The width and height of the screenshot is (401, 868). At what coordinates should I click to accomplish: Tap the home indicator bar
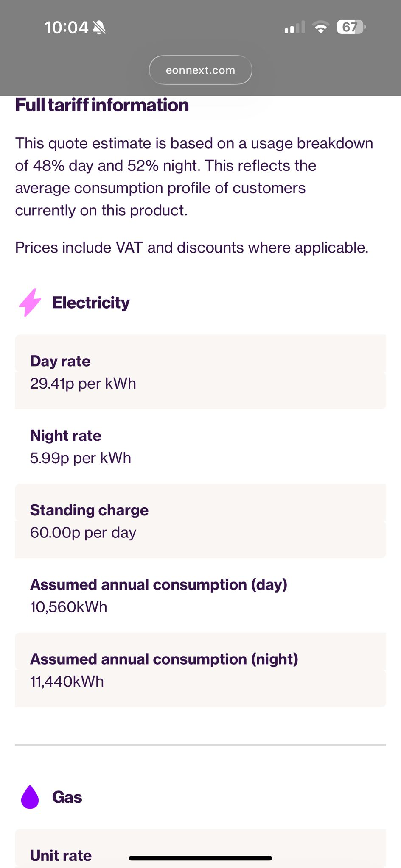coord(200,858)
